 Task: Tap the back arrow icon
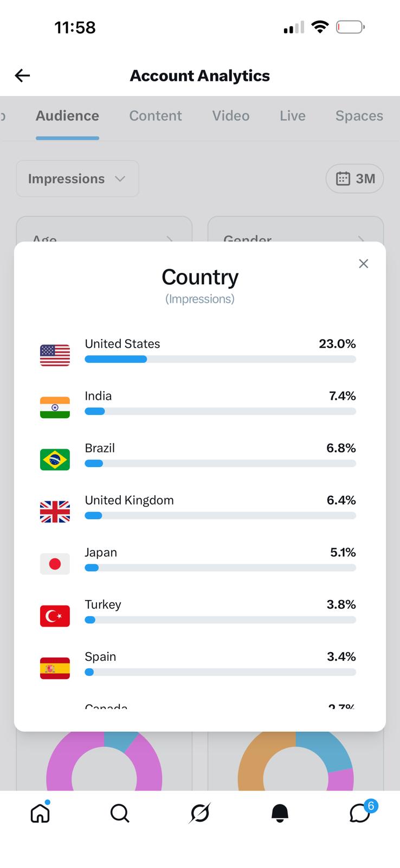[x=22, y=75]
